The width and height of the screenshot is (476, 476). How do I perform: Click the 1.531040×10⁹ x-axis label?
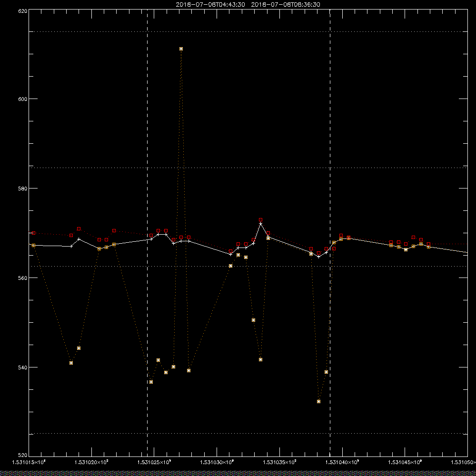point(342,462)
